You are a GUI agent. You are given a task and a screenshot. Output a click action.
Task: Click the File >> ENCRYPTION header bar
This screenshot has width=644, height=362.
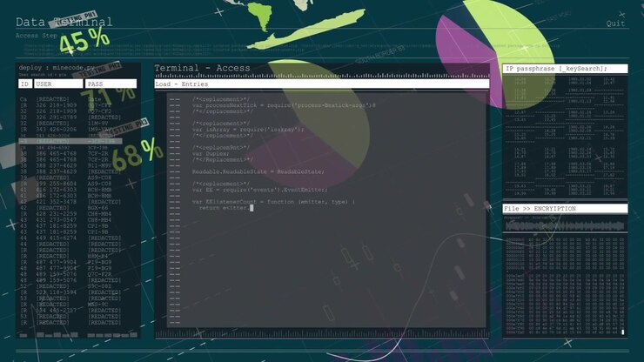565,209
